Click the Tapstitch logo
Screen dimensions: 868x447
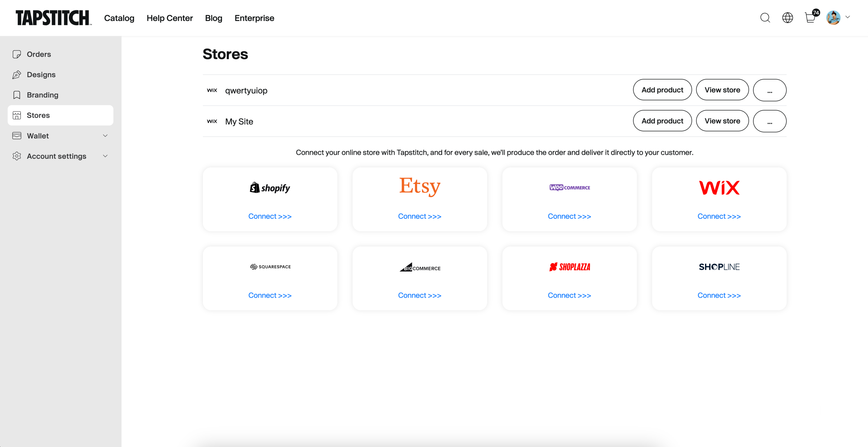(x=53, y=18)
